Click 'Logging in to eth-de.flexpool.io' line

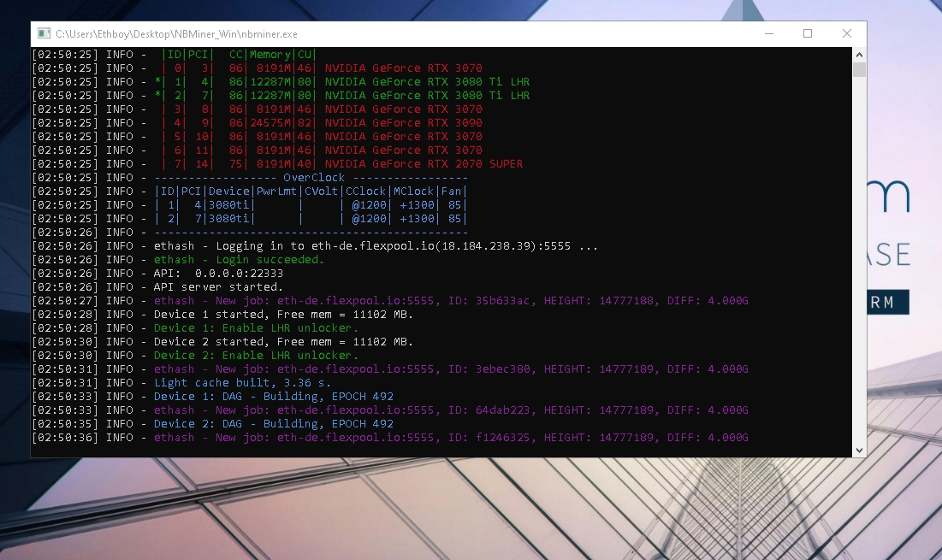pos(376,246)
